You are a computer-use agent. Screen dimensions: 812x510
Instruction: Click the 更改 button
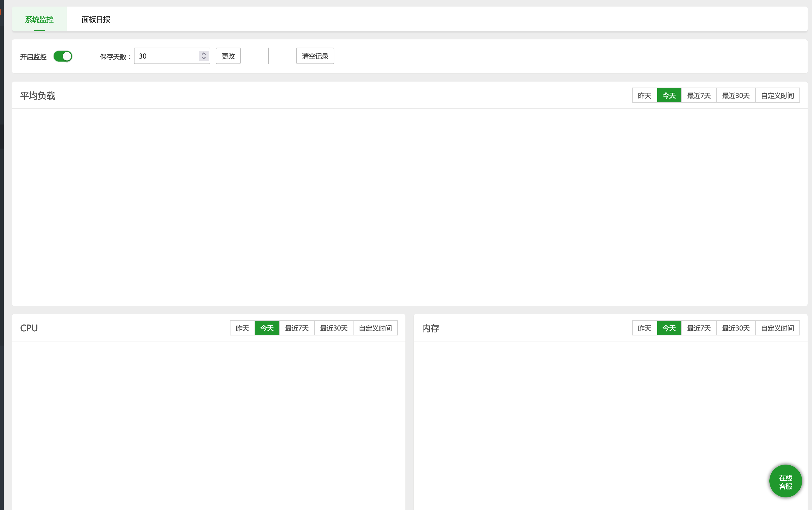(228, 56)
